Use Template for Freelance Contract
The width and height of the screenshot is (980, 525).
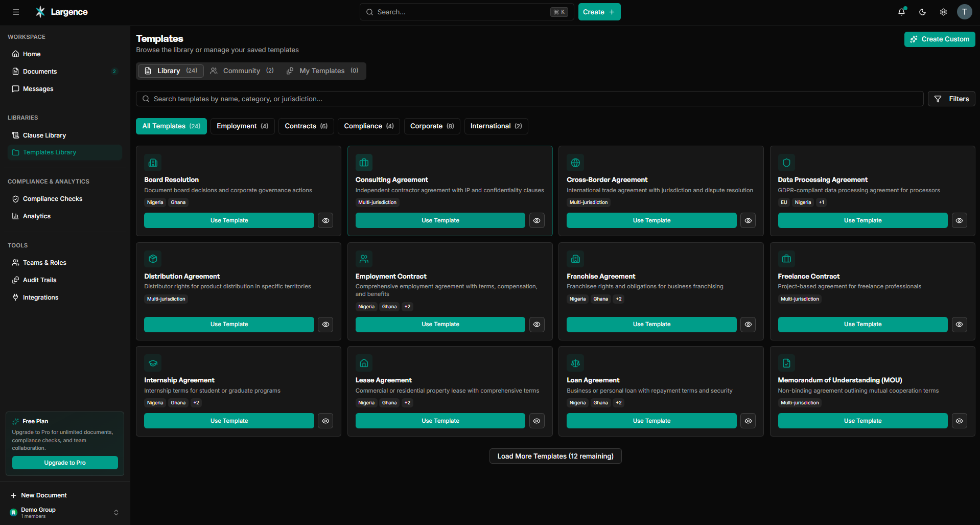click(x=862, y=325)
